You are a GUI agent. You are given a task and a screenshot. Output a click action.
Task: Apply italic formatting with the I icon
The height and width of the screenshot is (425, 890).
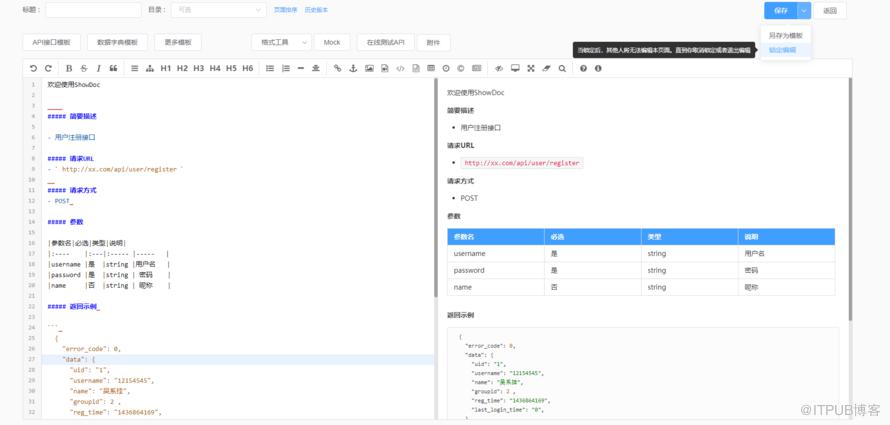pyautogui.click(x=98, y=68)
